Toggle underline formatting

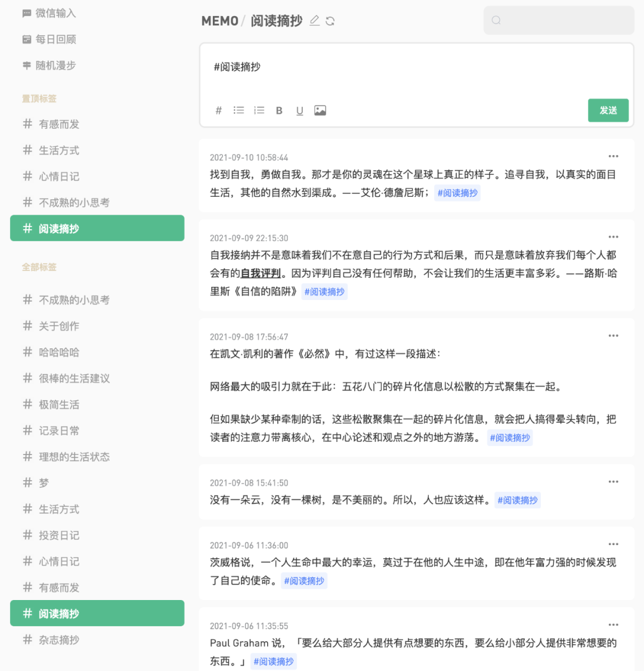click(x=299, y=111)
